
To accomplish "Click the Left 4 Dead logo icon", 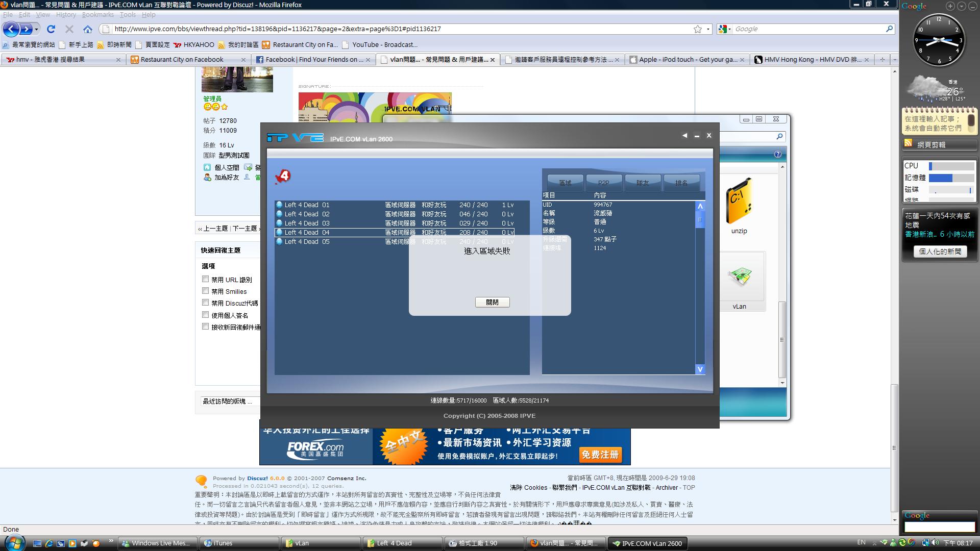I will point(283,177).
